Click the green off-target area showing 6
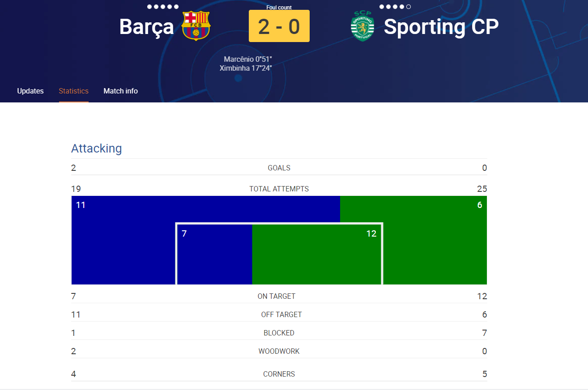The width and height of the screenshot is (588, 390). 435,240
